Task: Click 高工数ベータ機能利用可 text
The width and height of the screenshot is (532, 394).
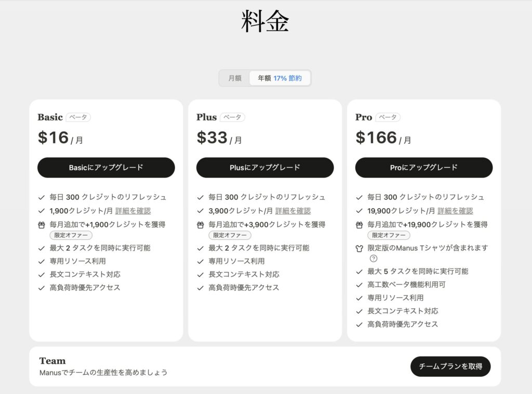Action: [406, 285]
